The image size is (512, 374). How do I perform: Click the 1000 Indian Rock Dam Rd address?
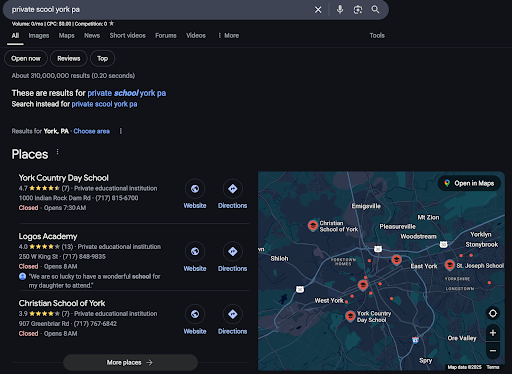pos(55,198)
